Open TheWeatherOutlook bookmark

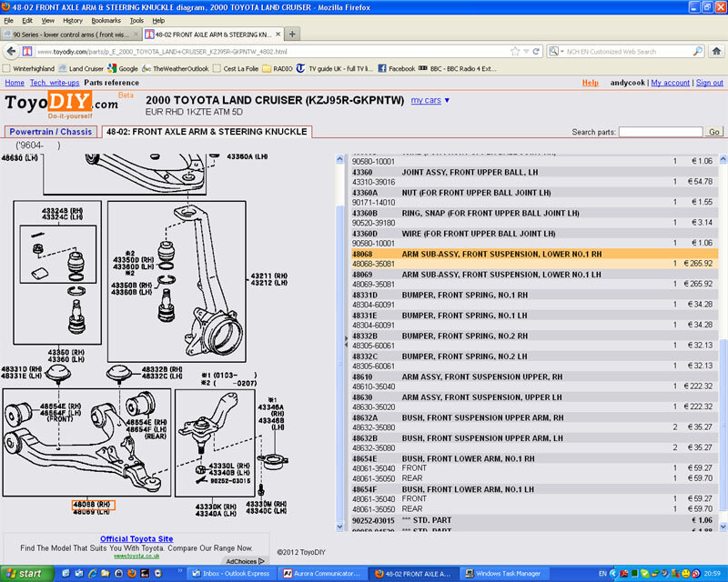pos(176,68)
